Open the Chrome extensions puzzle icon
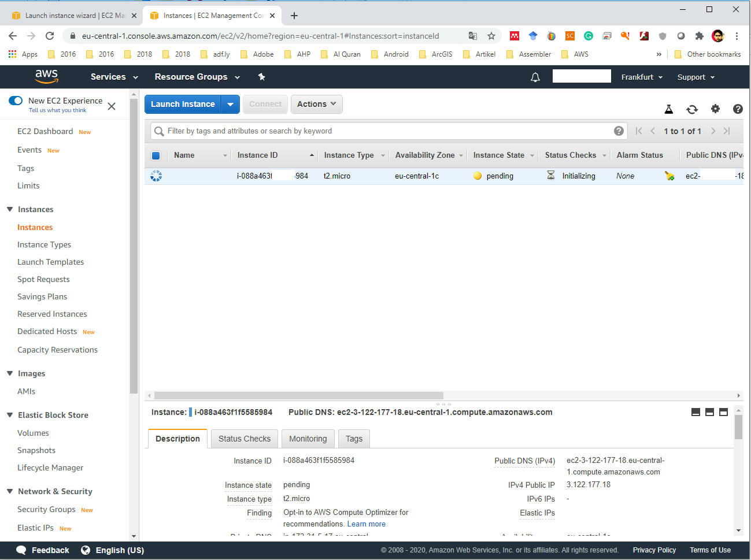 pyautogui.click(x=700, y=36)
